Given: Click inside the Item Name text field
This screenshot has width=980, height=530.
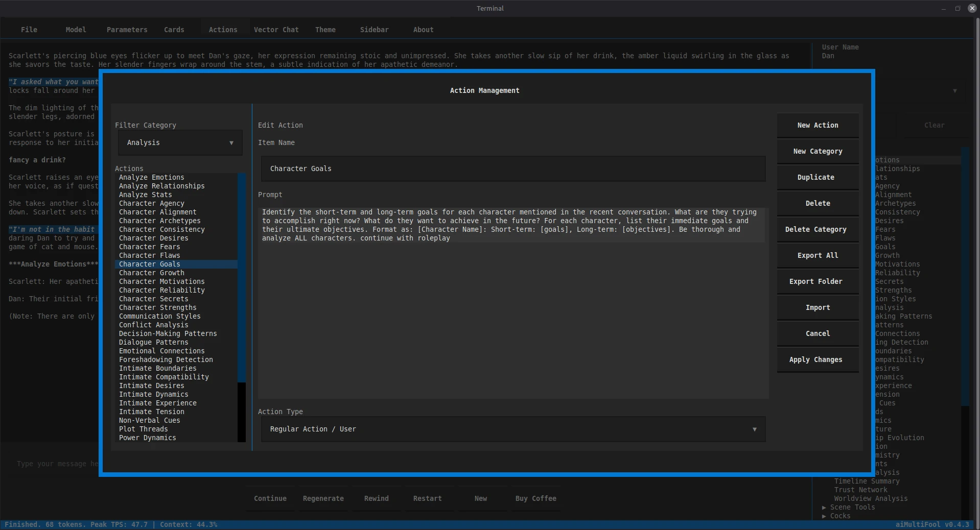Looking at the screenshot, I should (511, 169).
